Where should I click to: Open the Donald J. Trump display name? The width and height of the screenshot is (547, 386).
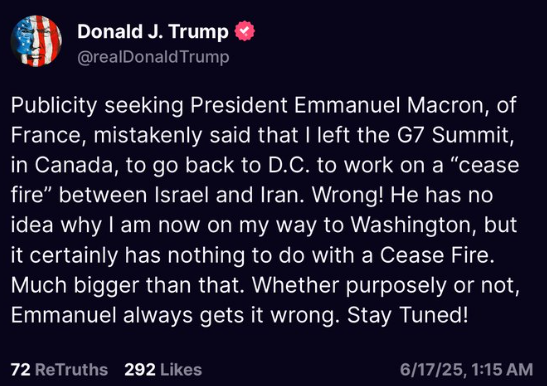point(153,31)
